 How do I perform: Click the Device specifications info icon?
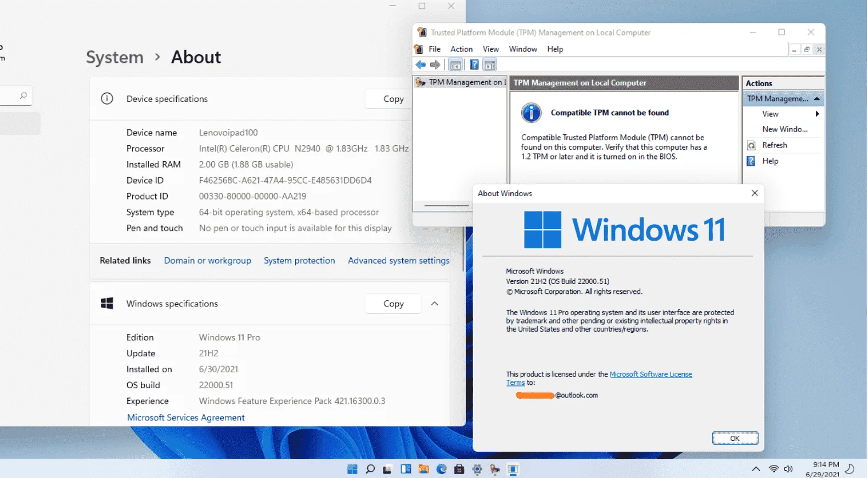coord(107,99)
